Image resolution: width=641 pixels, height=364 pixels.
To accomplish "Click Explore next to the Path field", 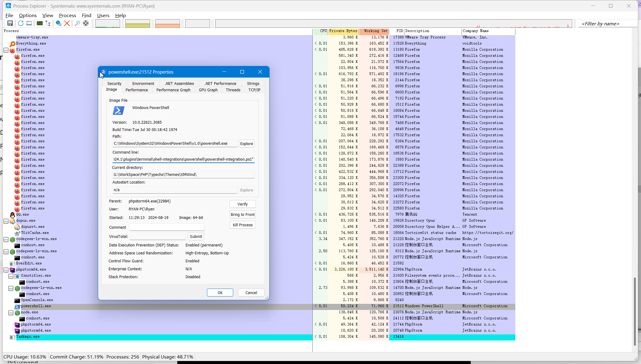I will point(246,144).
